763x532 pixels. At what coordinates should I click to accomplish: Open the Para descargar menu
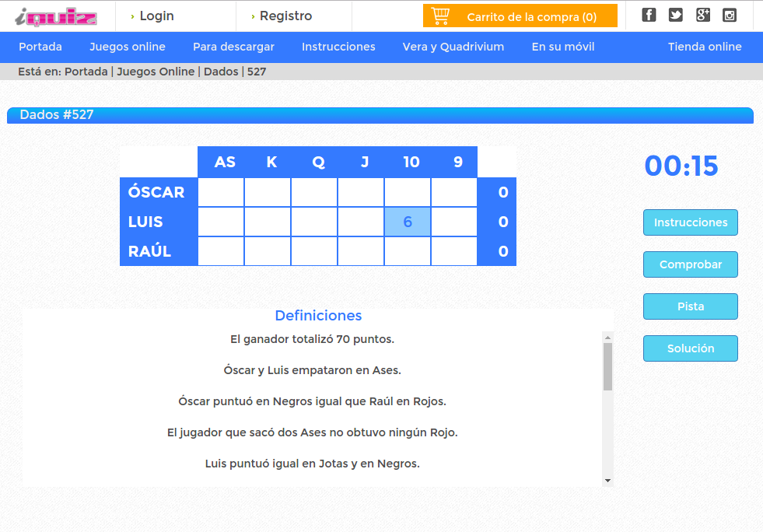233,47
